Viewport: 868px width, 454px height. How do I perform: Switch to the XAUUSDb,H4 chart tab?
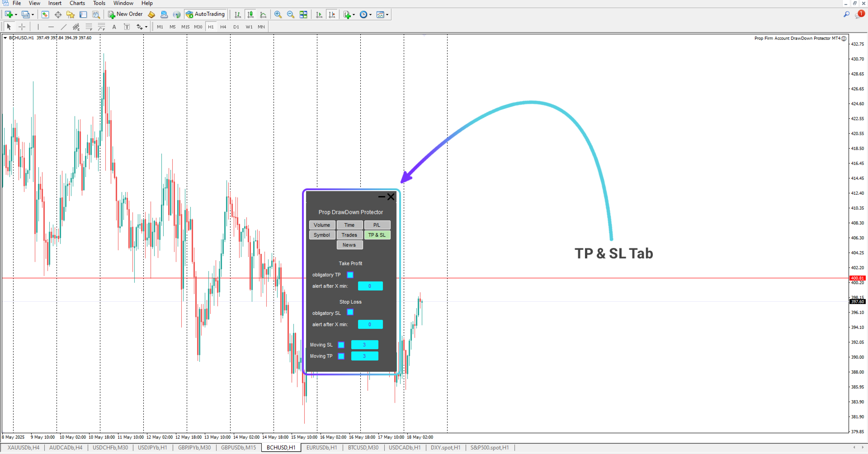pyautogui.click(x=24, y=447)
